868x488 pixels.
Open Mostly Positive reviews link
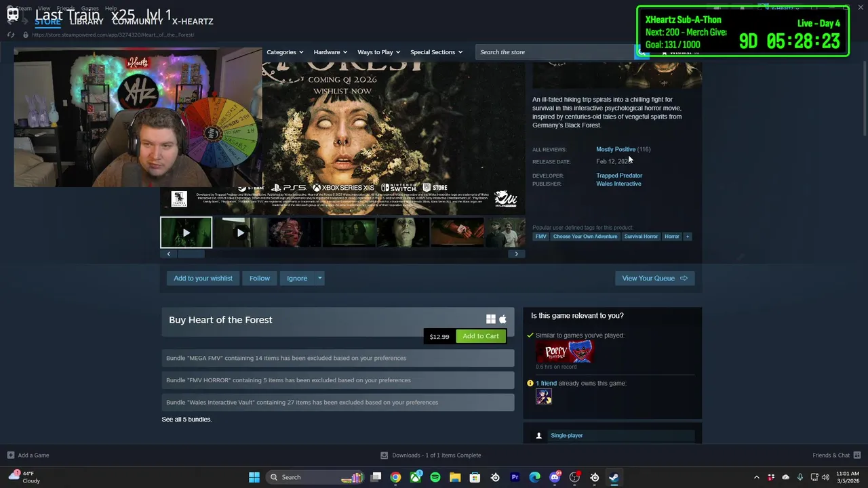616,149
